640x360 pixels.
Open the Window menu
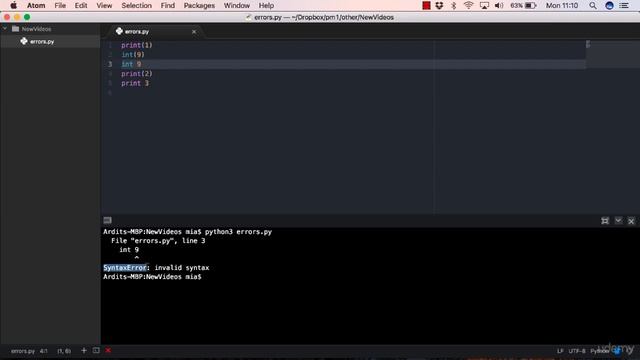point(237,5)
